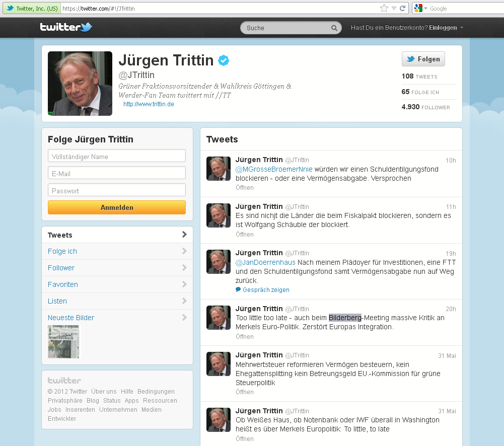The image size is (504, 446).
Task: Open Hilfe footer link
Action: 127,391
